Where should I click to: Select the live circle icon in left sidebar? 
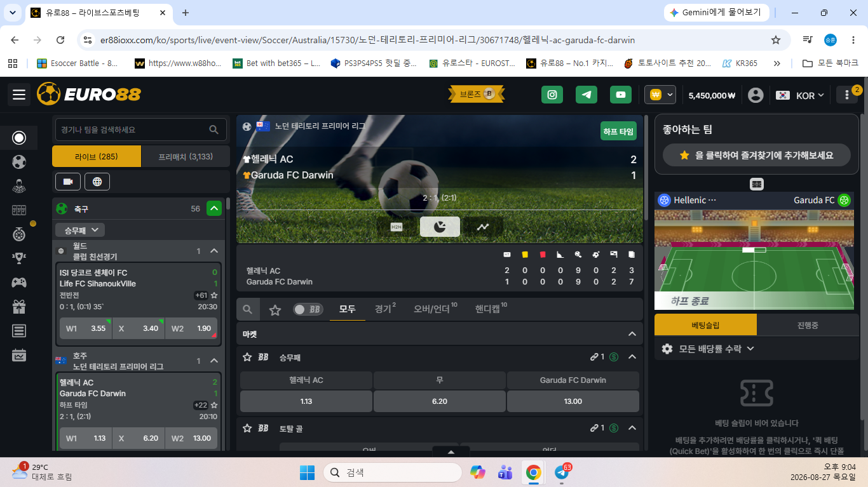pyautogui.click(x=19, y=138)
